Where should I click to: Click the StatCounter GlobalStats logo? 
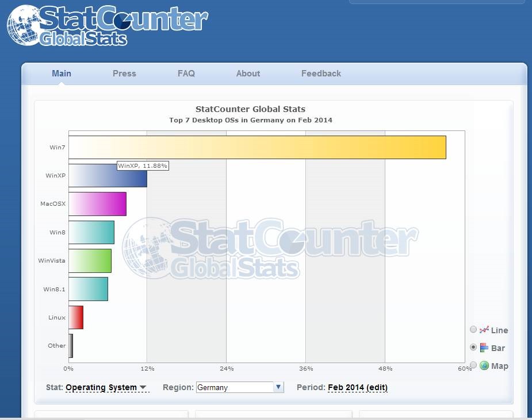(107, 25)
